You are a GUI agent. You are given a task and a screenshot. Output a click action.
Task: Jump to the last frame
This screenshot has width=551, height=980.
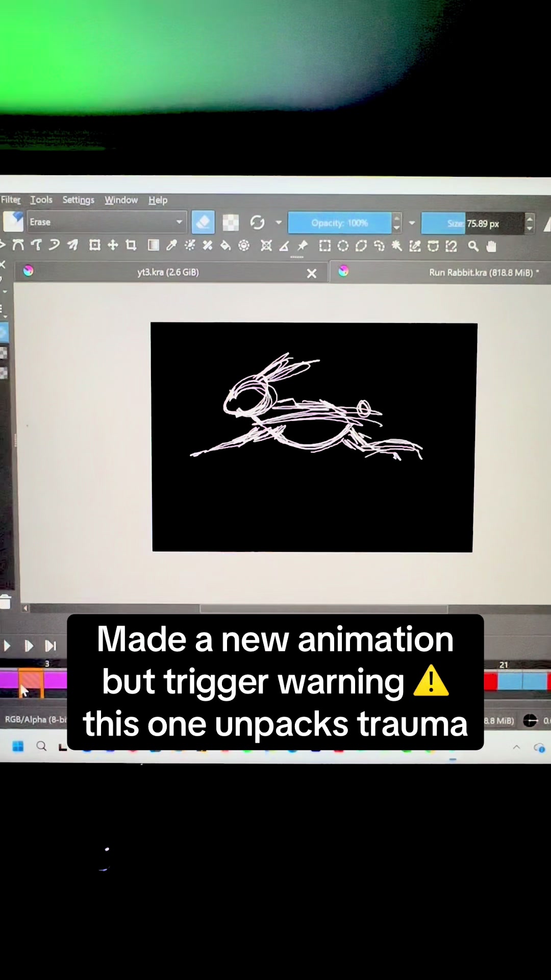click(x=51, y=646)
